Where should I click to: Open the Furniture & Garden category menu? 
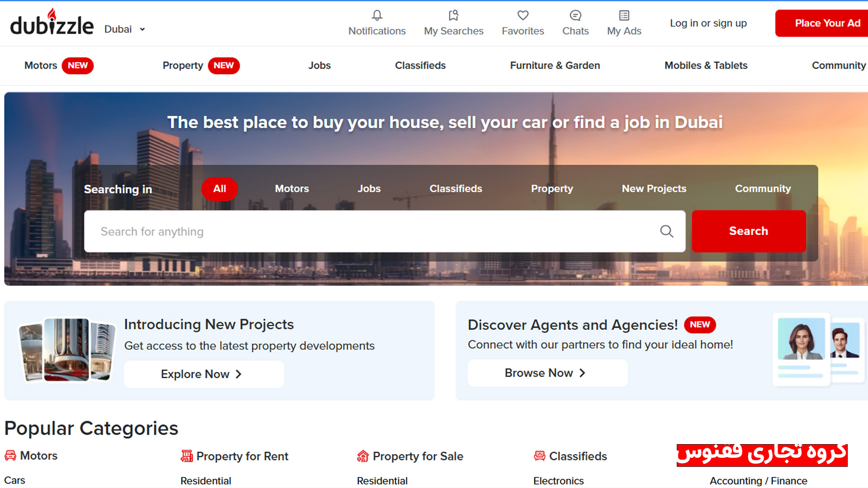click(x=555, y=66)
